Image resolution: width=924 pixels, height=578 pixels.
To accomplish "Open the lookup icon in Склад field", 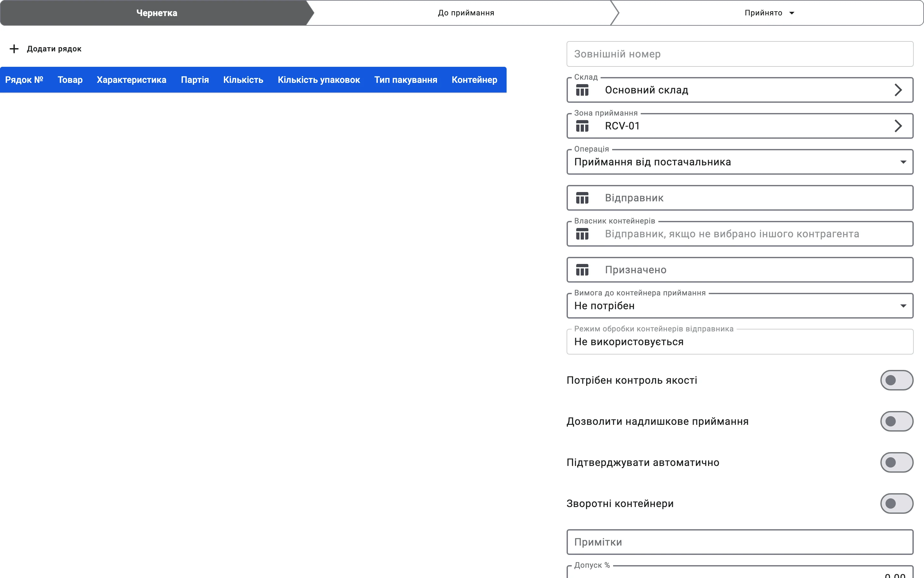I will [x=582, y=90].
